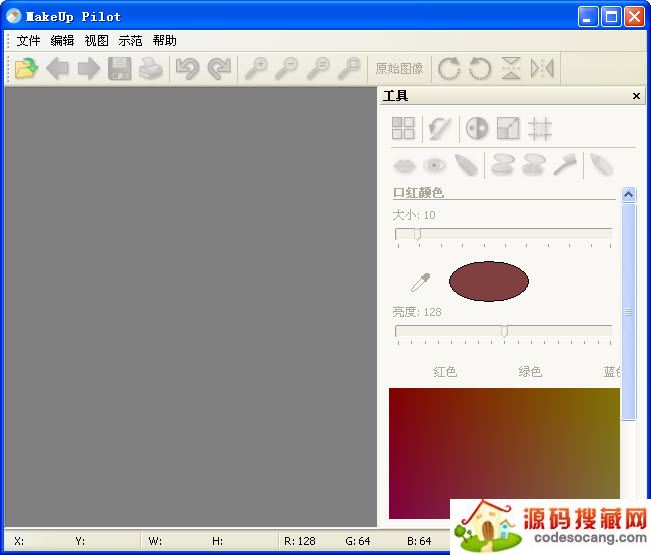
Task: Open the 文件 menu
Action: click(x=29, y=41)
